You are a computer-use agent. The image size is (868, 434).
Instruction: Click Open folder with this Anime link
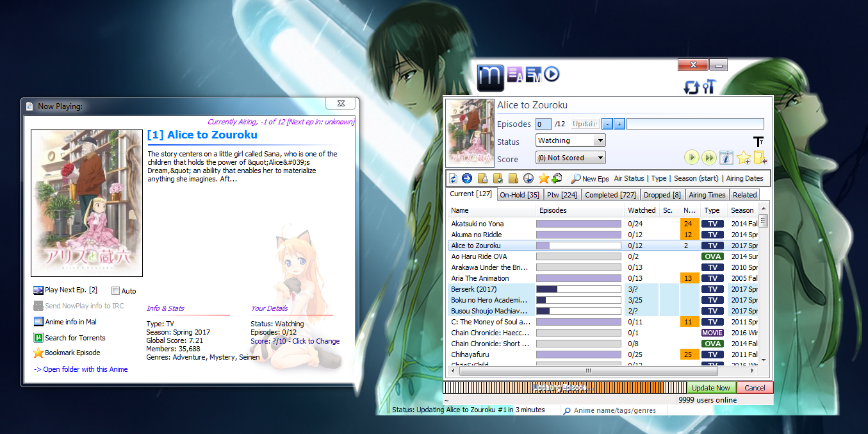point(81,369)
